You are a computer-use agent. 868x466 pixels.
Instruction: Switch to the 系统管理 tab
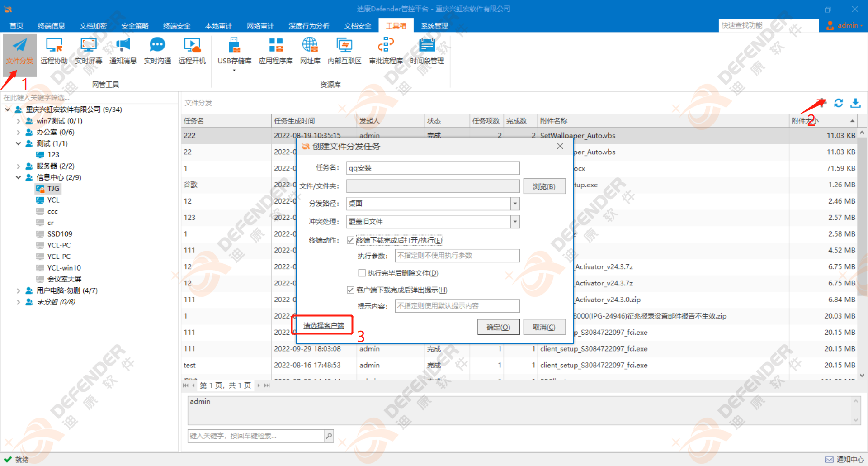434,26
